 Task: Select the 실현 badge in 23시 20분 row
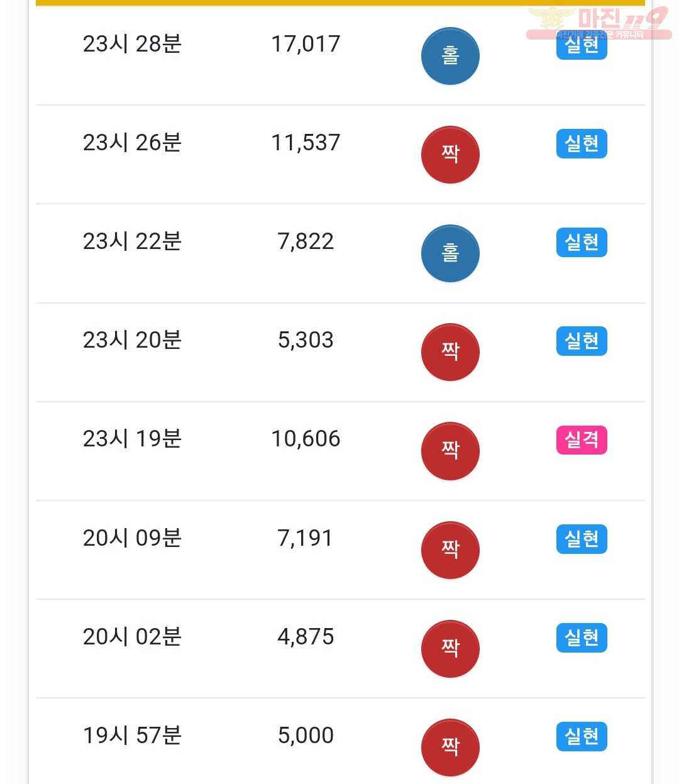(x=582, y=341)
